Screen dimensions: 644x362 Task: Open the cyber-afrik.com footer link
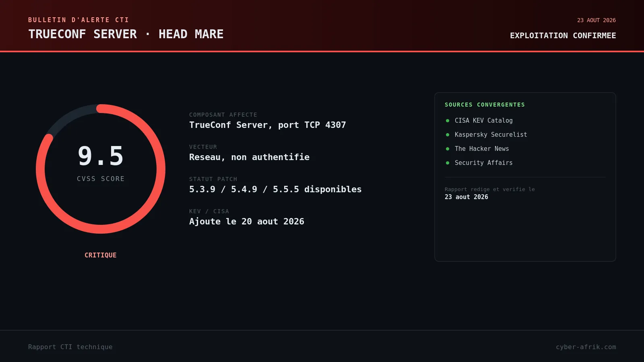[586, 347]
